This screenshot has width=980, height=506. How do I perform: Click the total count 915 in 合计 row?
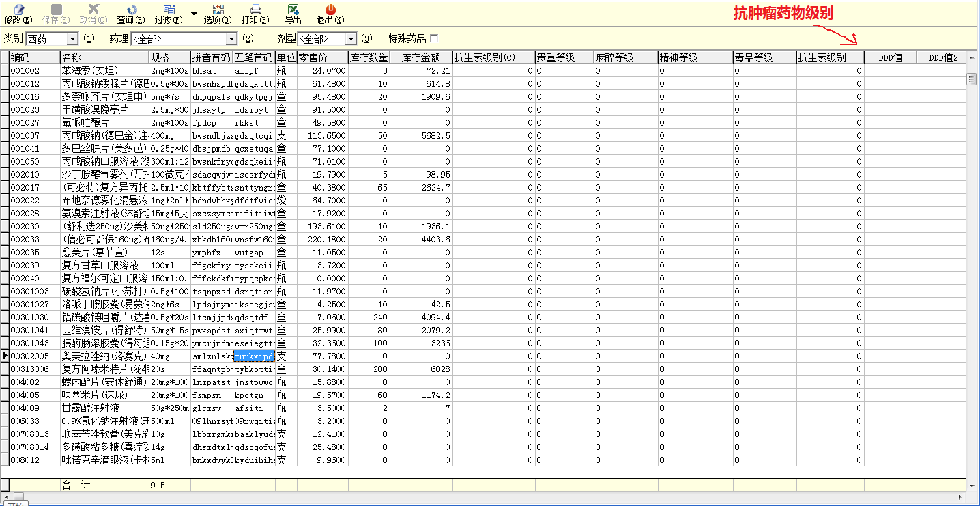[x=170, y=486]
